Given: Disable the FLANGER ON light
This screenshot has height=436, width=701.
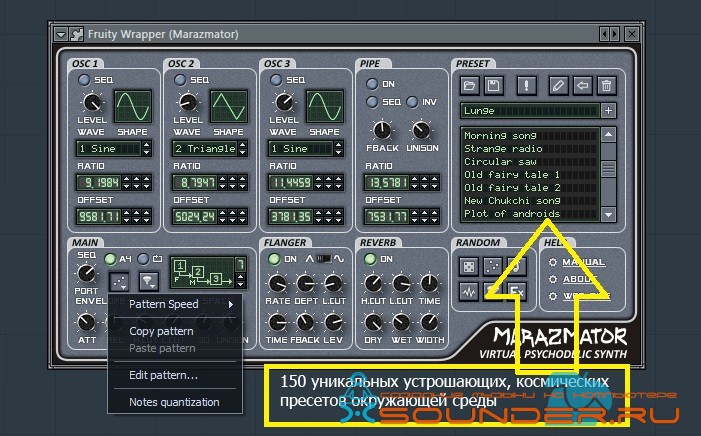Looking at the screenshot, I should [x=274, y=259].
